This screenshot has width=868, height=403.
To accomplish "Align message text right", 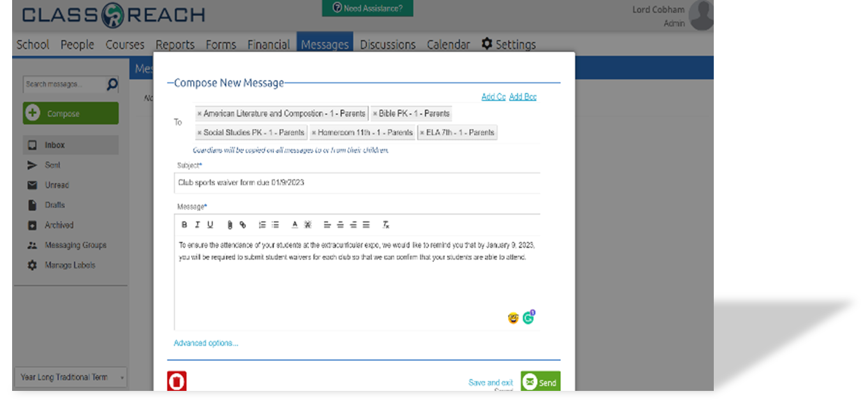I will 353,225.
